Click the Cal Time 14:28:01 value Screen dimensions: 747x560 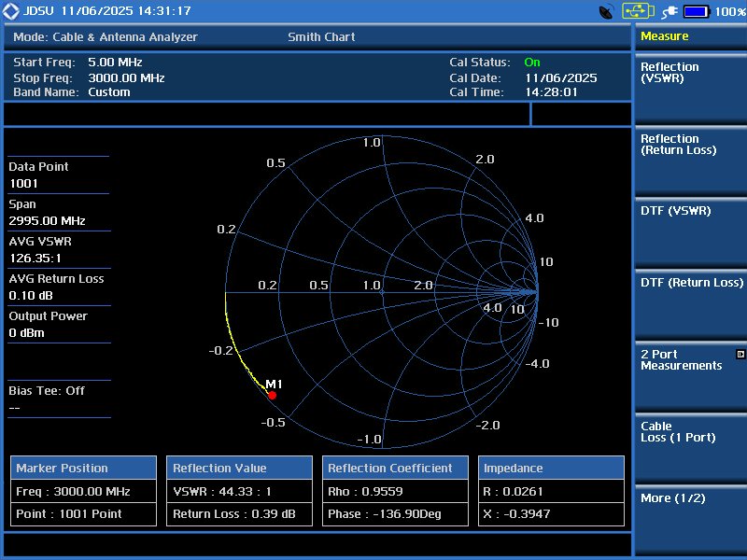coord(551,92)
